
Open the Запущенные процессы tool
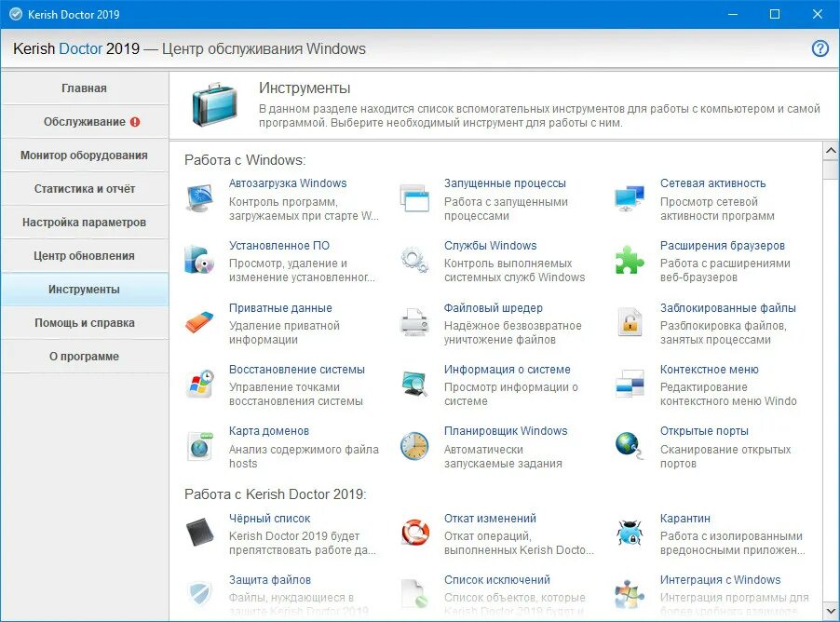point(505,183)
